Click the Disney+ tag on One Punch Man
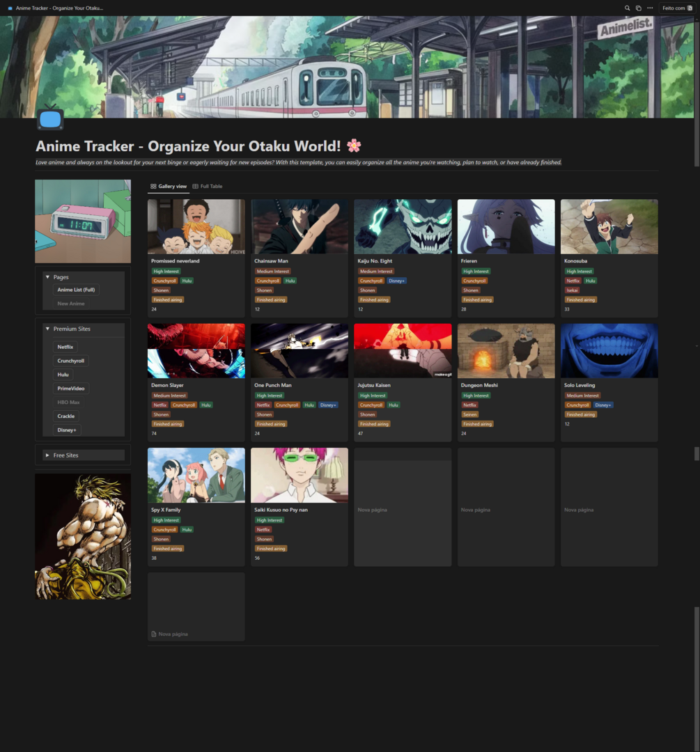The height and width of the screenshot is (752, 700). [x=328, y=405]
